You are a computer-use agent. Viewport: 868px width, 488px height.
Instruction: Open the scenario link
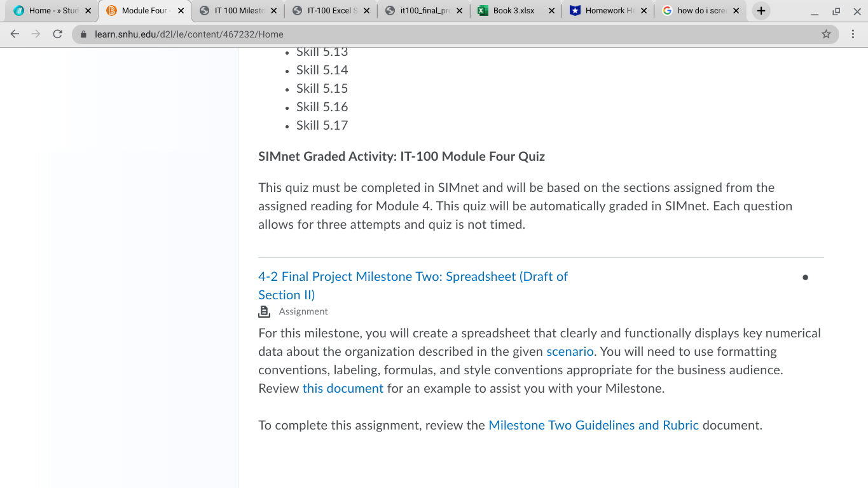click(x=570, y=351)
